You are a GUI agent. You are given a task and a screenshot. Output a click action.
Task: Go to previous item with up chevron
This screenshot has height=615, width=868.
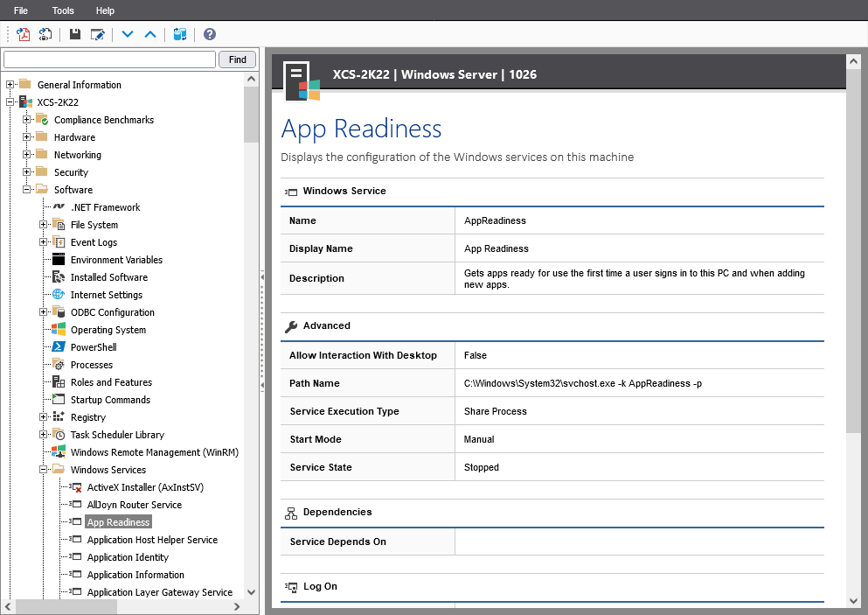150,34
